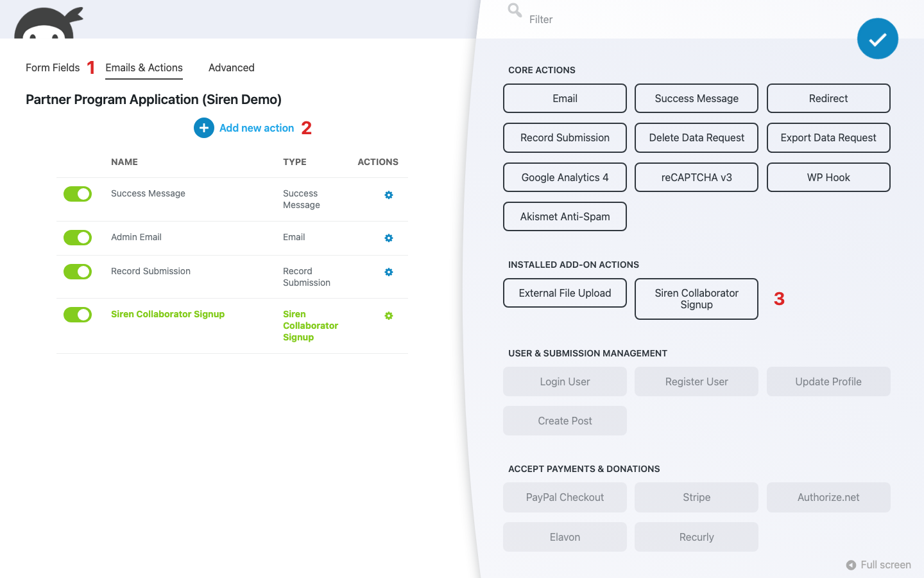This screenshot has height=578, width=924.
Task: Add the Delete Data Request action
Action: [696, 137]
